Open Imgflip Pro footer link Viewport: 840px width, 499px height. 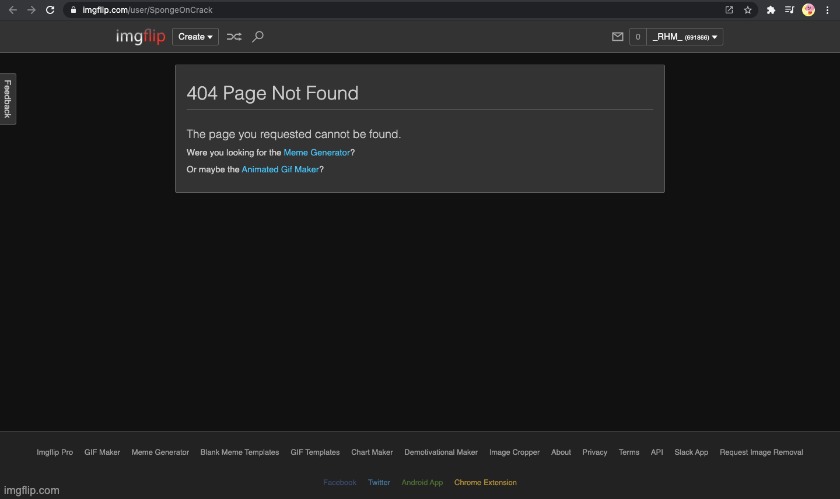point(54,452)
